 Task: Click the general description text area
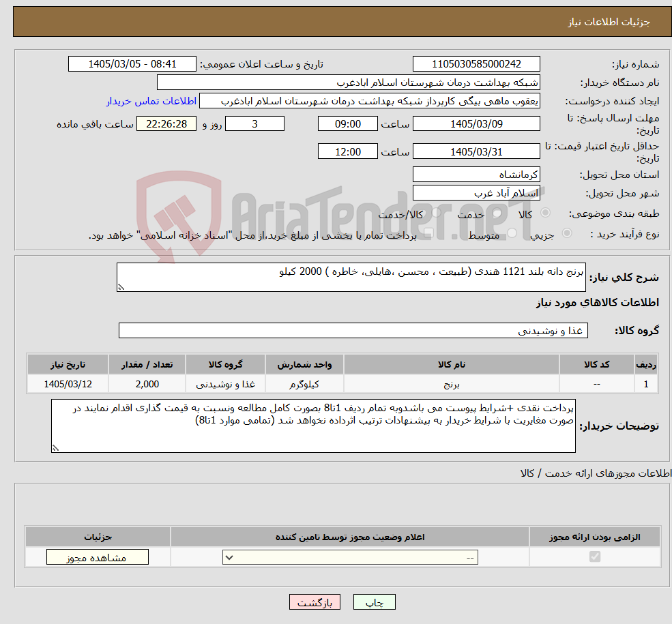[351, 277]
